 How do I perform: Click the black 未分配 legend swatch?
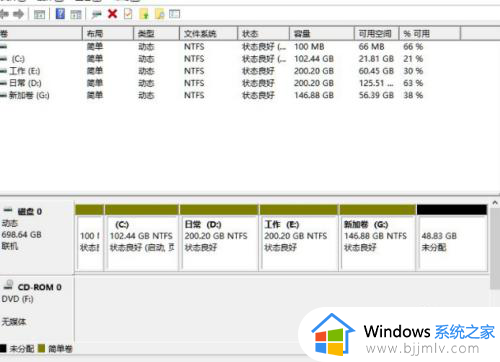pos(3,348)
